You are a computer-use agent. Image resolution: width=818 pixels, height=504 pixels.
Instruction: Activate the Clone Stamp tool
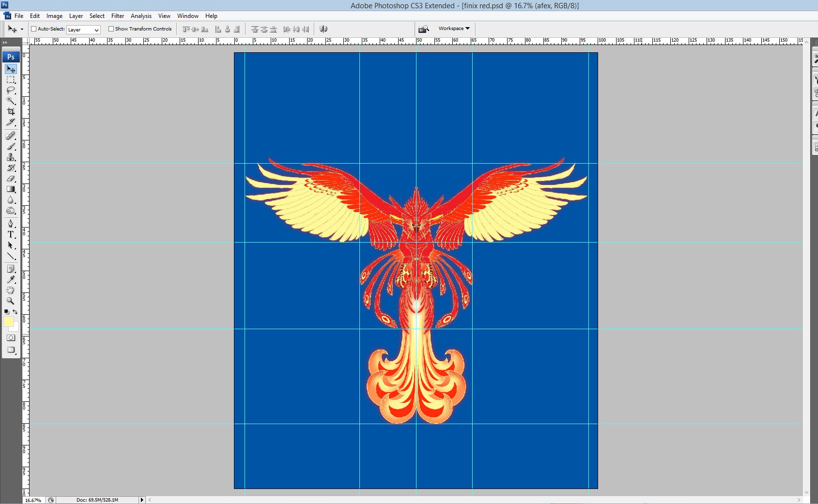pos(11,157)
